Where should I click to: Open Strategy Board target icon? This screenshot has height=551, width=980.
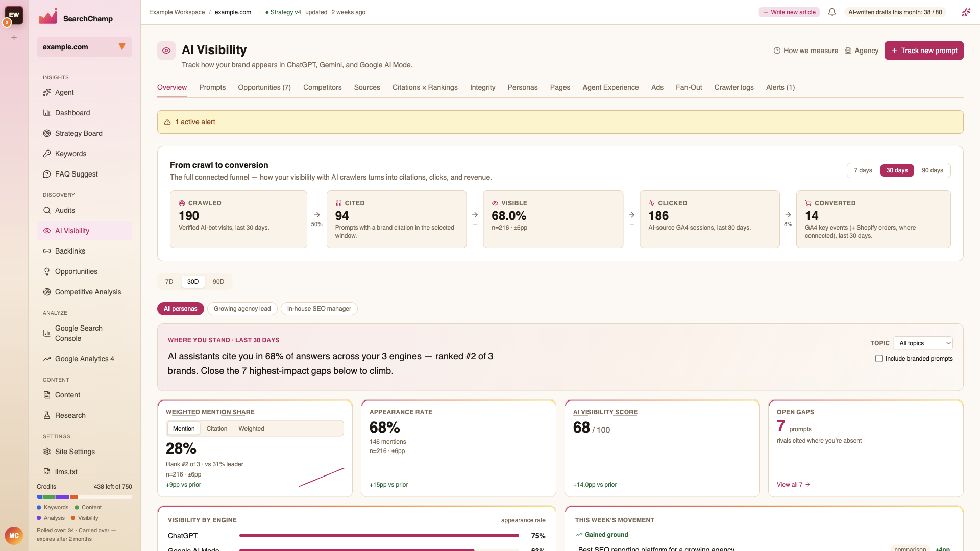pos(47,133)
